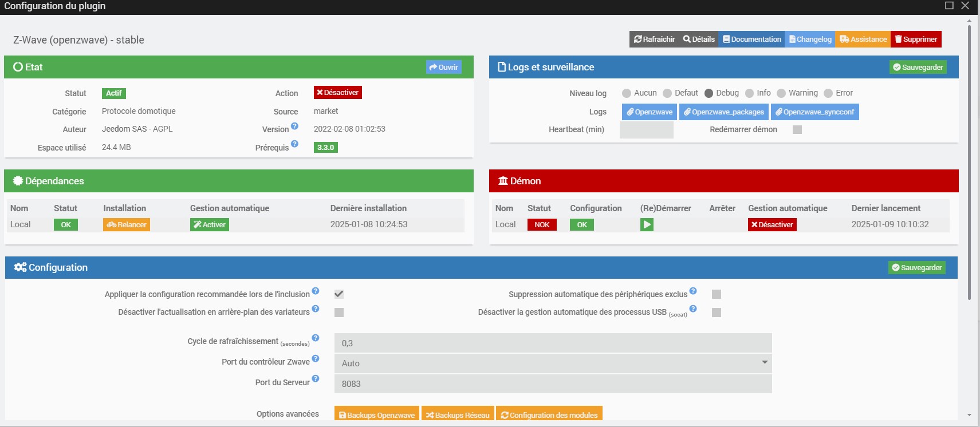Click the daemon Configuration OK badge

pos(582,224)
